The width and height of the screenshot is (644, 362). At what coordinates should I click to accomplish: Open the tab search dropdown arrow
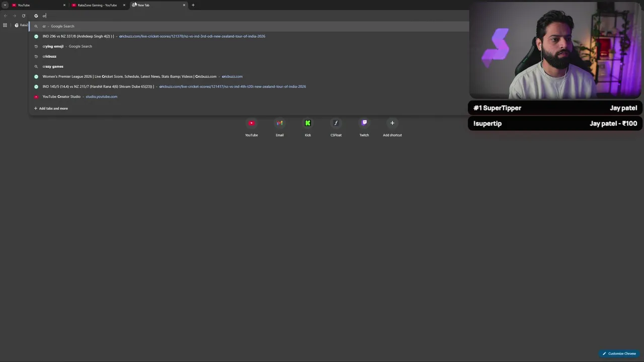[5, 5]
